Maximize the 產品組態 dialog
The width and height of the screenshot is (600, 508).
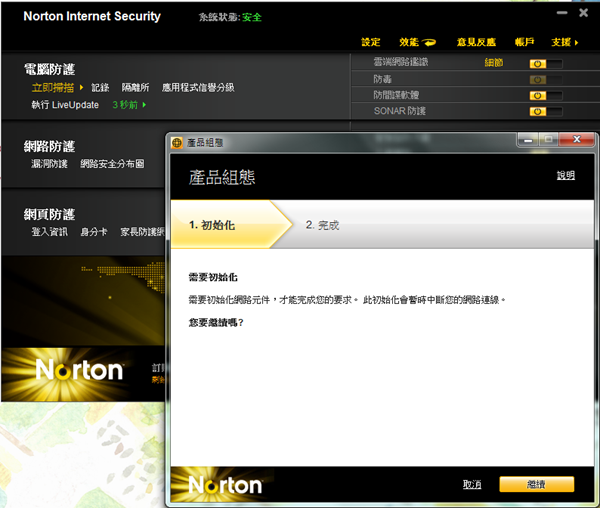(548, 140)
